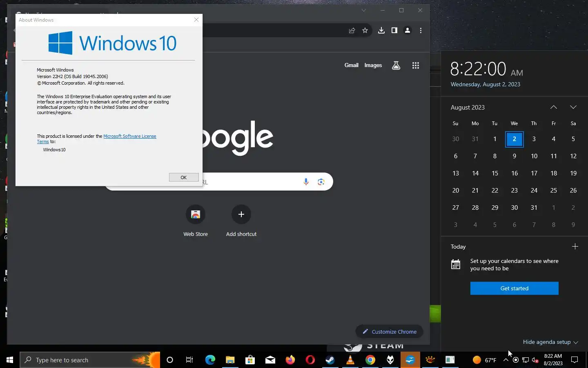The width and height of the screenshot is (588, 368).
Task: Open Mail app from the taskbar
Action: tap(270, 360)
